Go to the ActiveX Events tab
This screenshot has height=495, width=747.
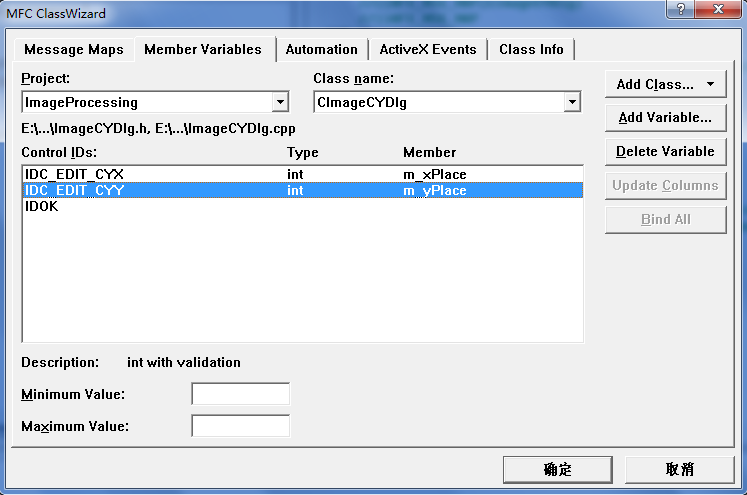[x=428, y=50]
